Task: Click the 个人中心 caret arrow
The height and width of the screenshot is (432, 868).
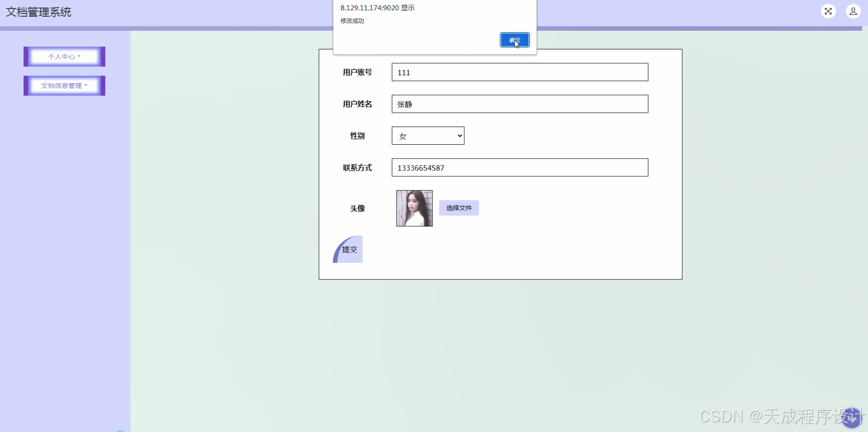Action: tap(80, 56)
